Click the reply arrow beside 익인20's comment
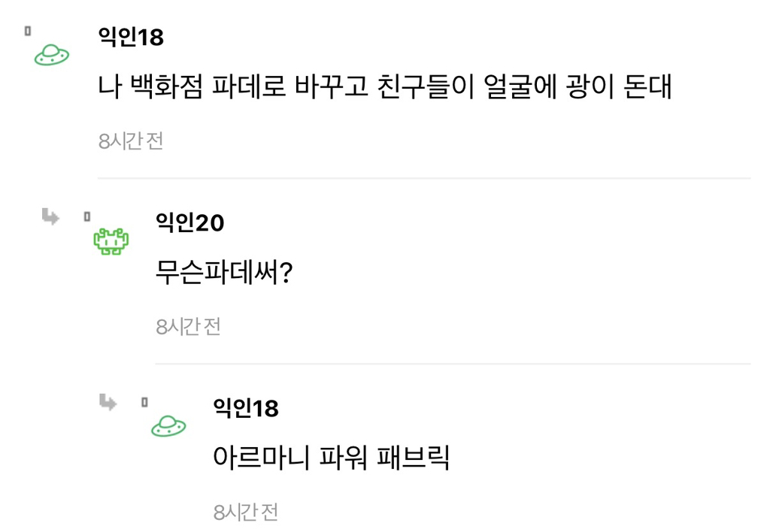 point(51,218)
